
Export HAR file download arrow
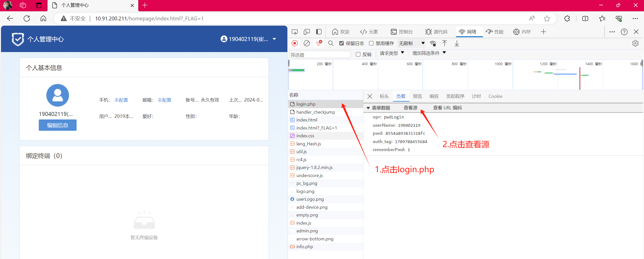coord(457,43)
